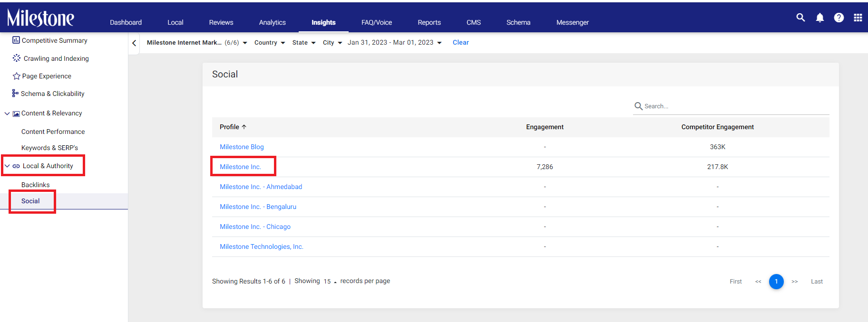Viewport: 868px width, 322px height.
Task: Open Milestone Inc. - Ahmedabad profile
Action: 261,187
